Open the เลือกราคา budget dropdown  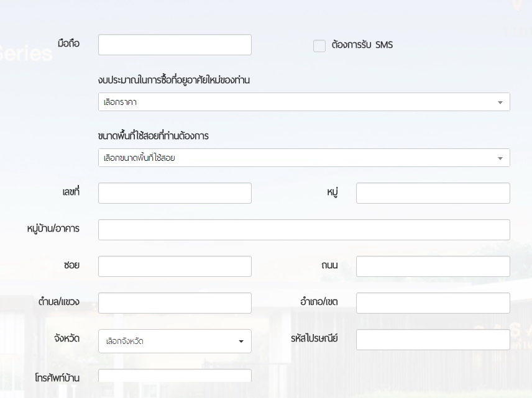coord(298,102)
